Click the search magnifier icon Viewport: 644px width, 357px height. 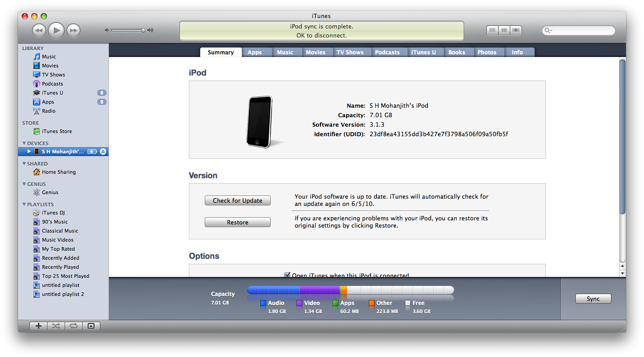point(548,30)
